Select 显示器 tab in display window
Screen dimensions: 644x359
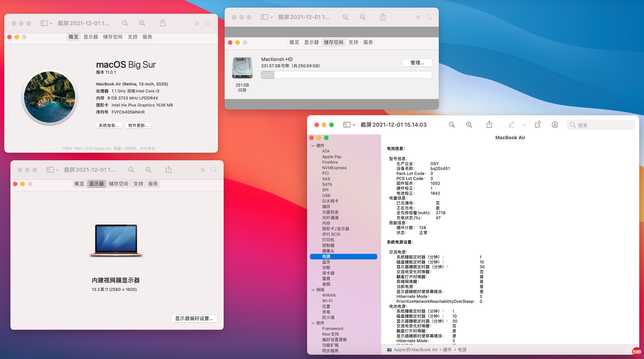pyautogui.click(x=96, y=184)
